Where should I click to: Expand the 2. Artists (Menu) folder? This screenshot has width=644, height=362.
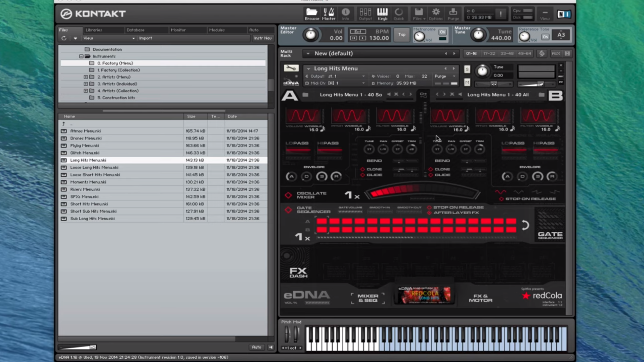tap(86, 77)
